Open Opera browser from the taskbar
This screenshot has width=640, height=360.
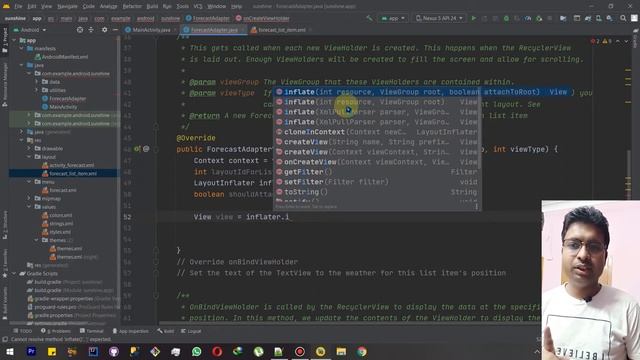(217, 351)
